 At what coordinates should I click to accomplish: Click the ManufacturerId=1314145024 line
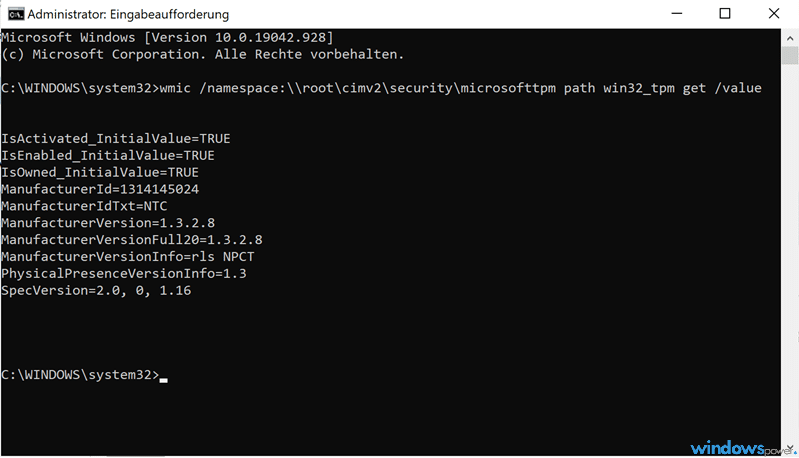tap(100, 189)
